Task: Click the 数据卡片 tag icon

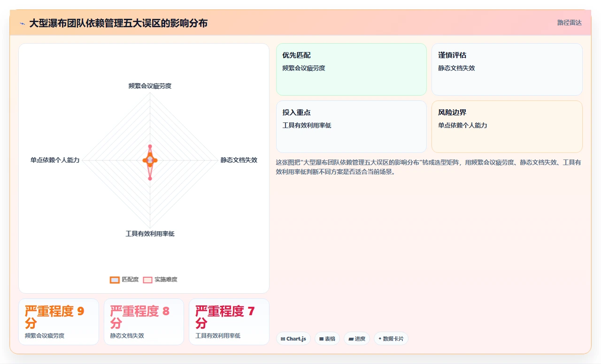Action: coord(380,339)
